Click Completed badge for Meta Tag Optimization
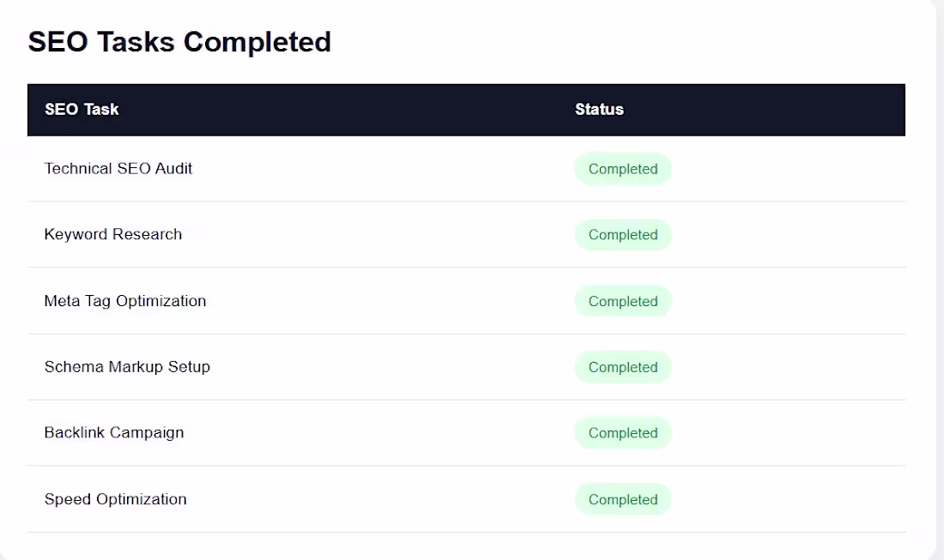The height and width of the screenshot is (560, 944). [x=622, y=301]
